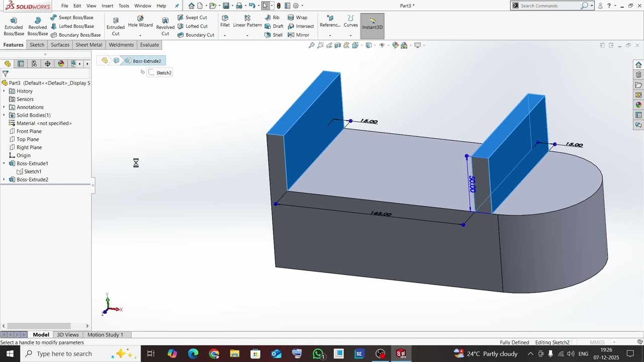
Task: Select the Revolved Cut tool
Action: coord(165,26)
